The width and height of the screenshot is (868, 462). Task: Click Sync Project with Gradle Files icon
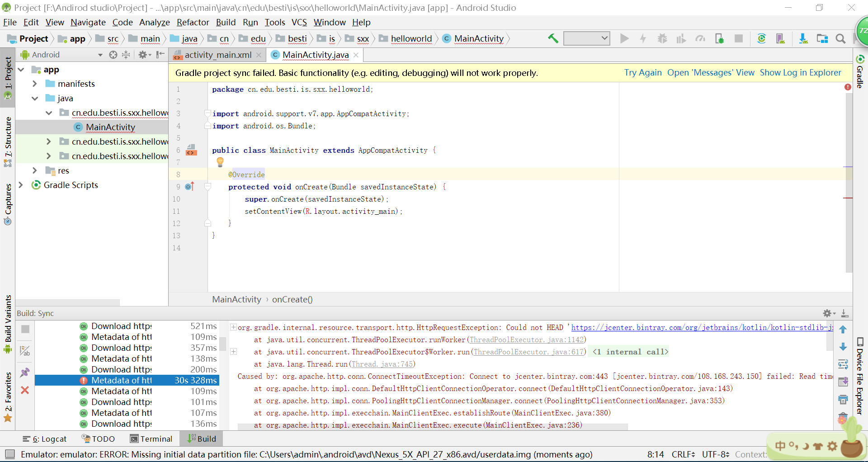click(761, 39)
